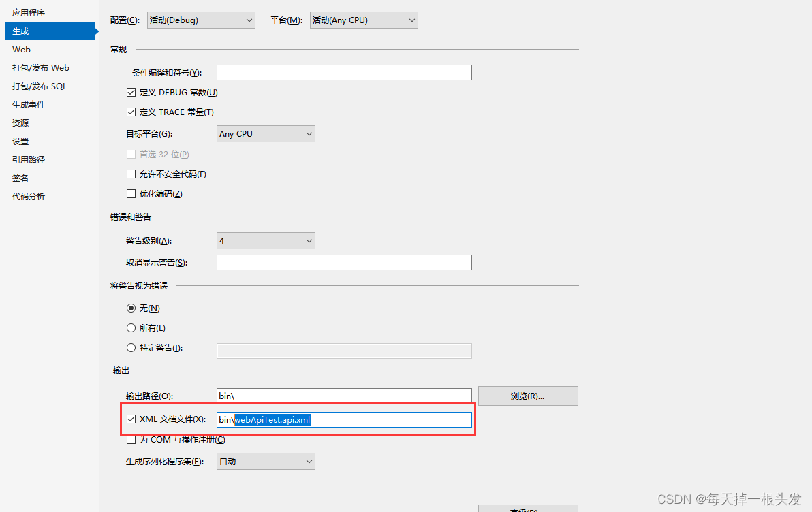
Task: Click the 浏览(R) button
Action: 528,396
